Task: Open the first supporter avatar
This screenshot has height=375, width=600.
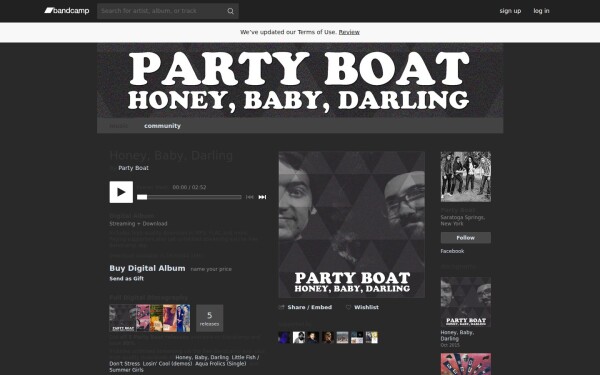Action: pyautogui.click(x=284, y=338)
